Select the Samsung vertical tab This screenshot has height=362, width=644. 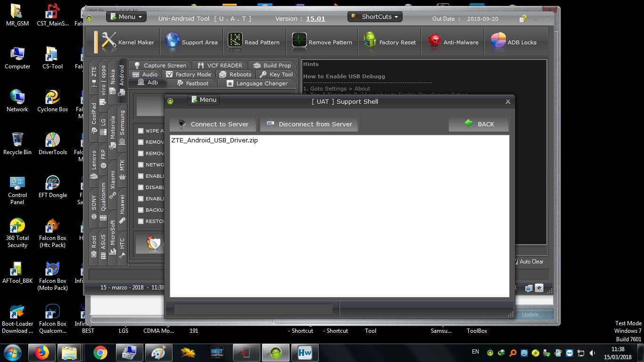coord(122,127)
